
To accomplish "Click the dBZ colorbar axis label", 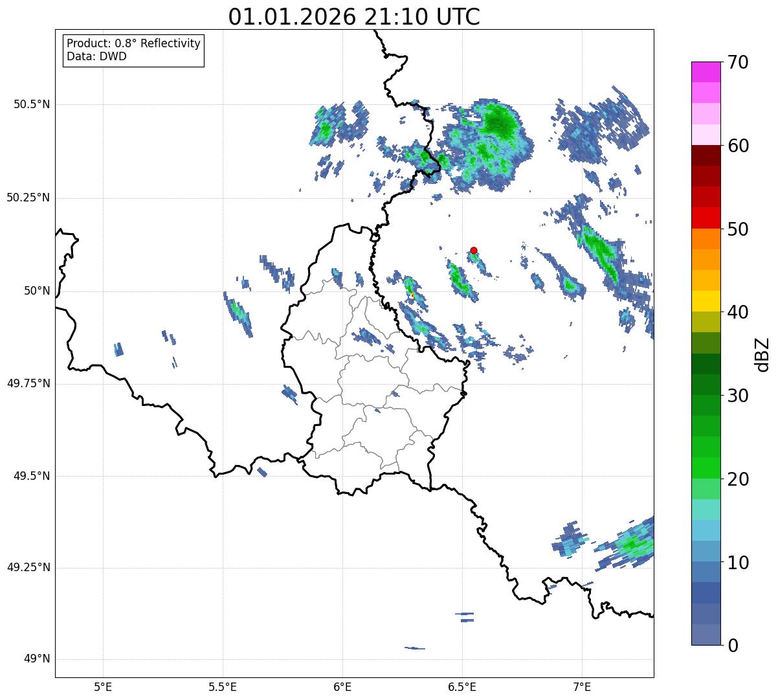I will [x=762, y=354].
